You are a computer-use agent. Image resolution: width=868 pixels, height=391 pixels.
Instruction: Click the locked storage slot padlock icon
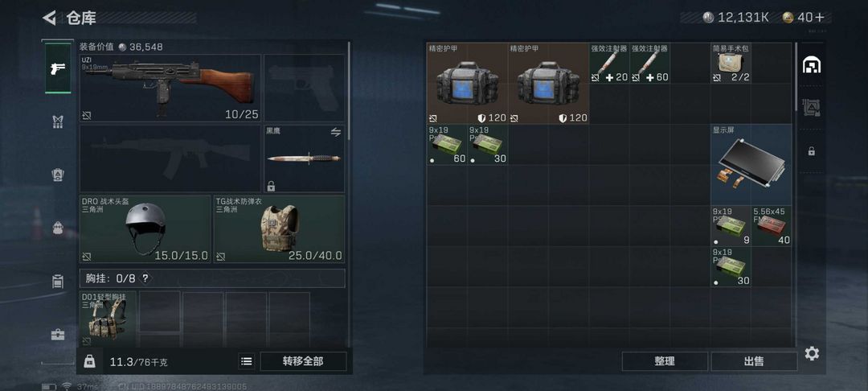[812, 150]
